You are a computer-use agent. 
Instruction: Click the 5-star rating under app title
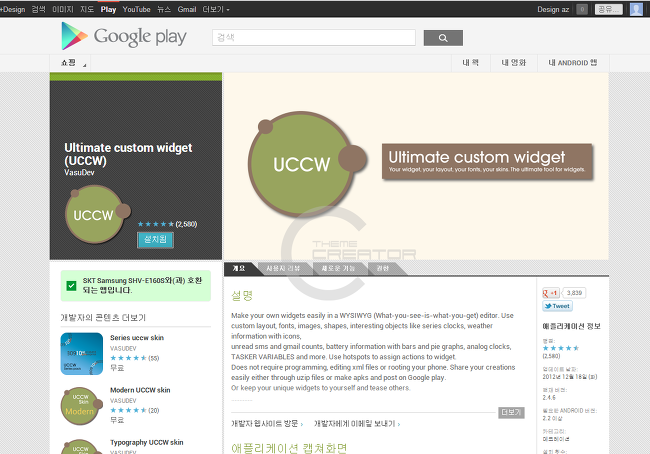(x=156, y=224)
